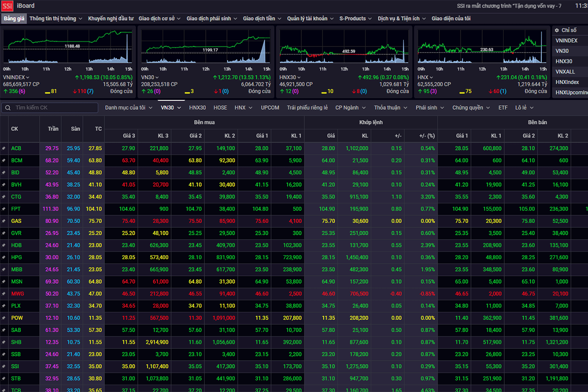Pin the FPT stock row
This screenshot has height=392, width=588.
coord(4,209)
